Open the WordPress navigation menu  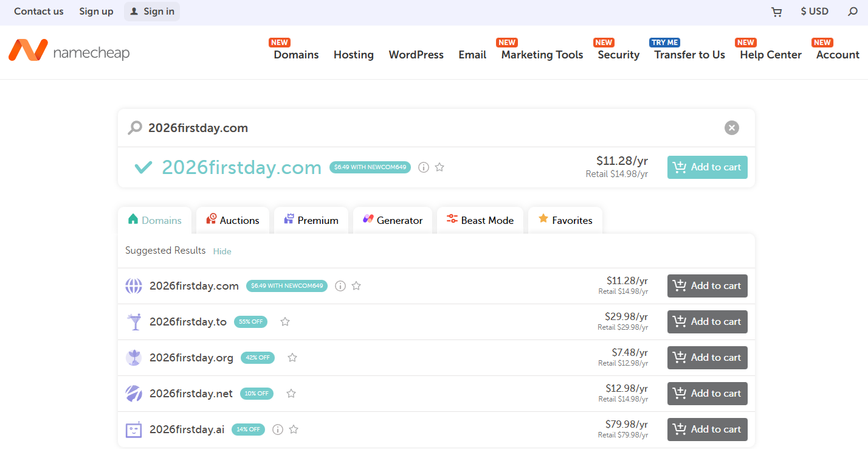click(416, 55)
